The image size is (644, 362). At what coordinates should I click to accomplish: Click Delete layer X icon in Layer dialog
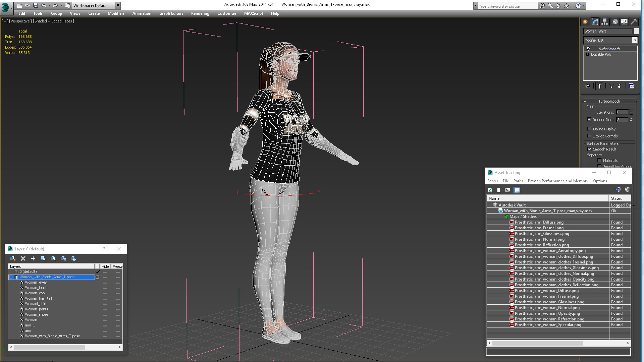click(23, 258)
